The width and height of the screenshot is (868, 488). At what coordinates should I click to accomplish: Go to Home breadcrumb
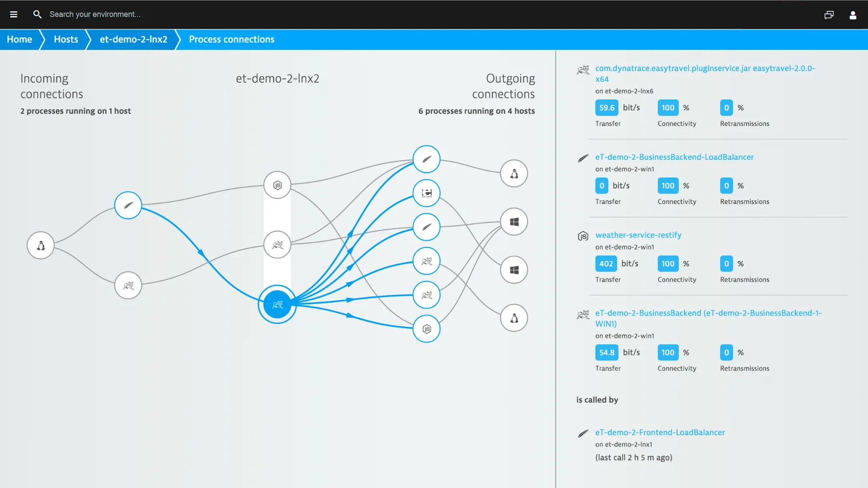pyautogui.click(x=20, y=40)
